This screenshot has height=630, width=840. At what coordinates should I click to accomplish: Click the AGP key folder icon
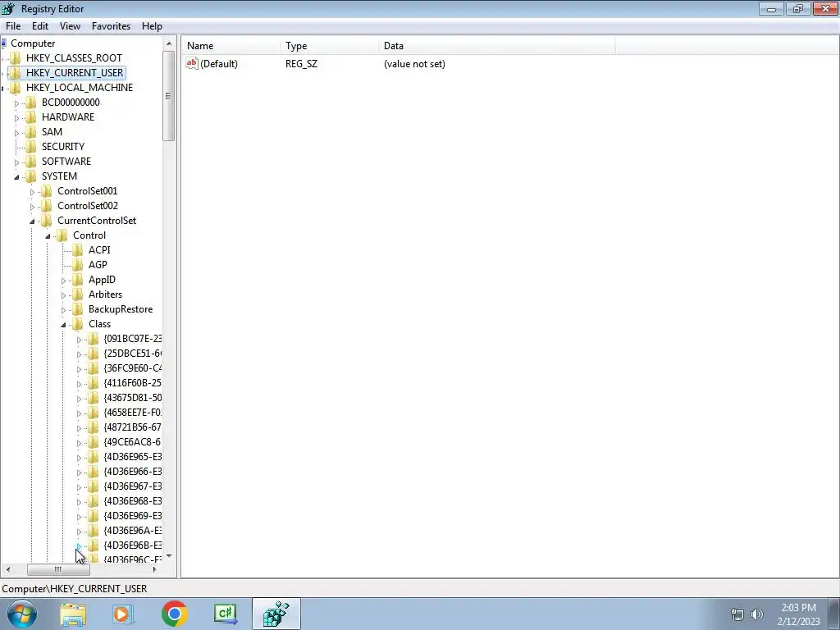click(78, 265)
